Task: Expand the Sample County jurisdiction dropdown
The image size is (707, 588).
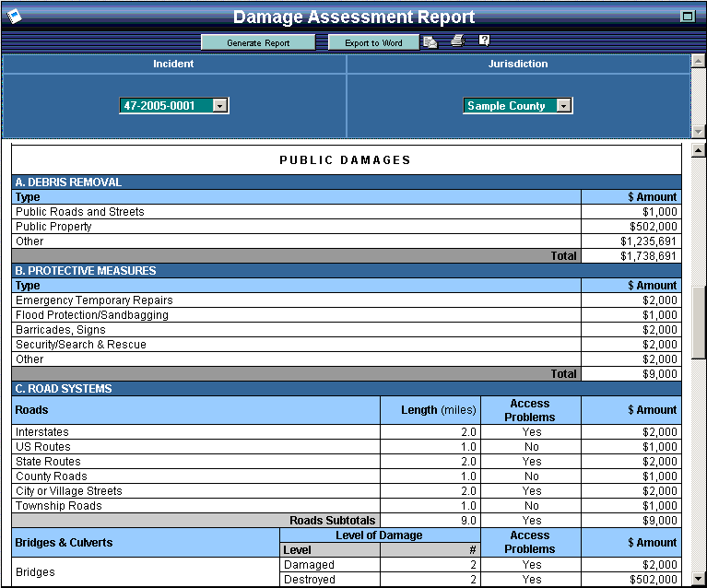Action: click(x=563, y=106)
